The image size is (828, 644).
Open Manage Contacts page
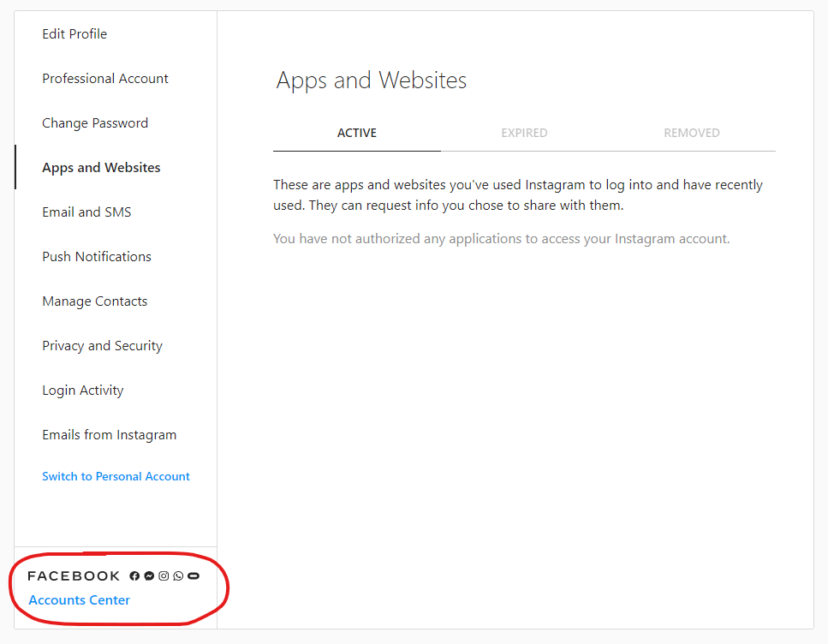pos(94,301)
